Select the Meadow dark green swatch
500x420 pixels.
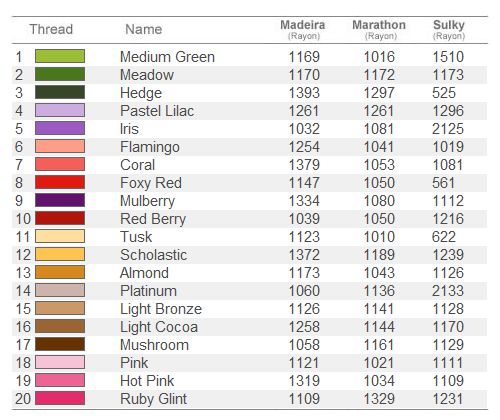[x=60, y=74]
